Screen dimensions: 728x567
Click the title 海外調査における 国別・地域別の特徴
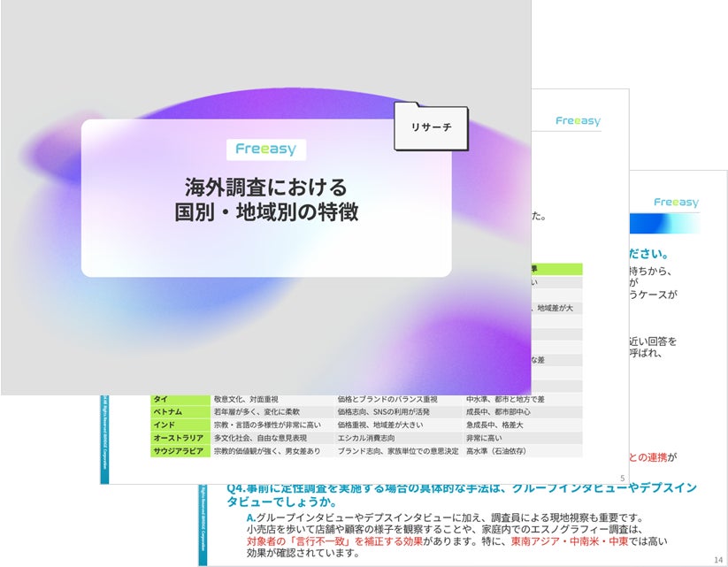(266, 200)
